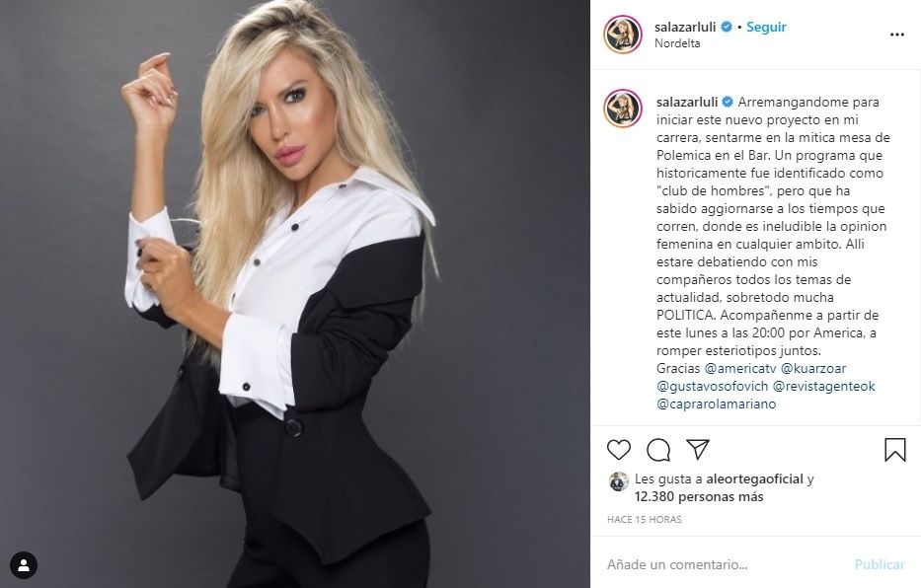
Task: Like the post with the heart icon
Action: point(619,450)
